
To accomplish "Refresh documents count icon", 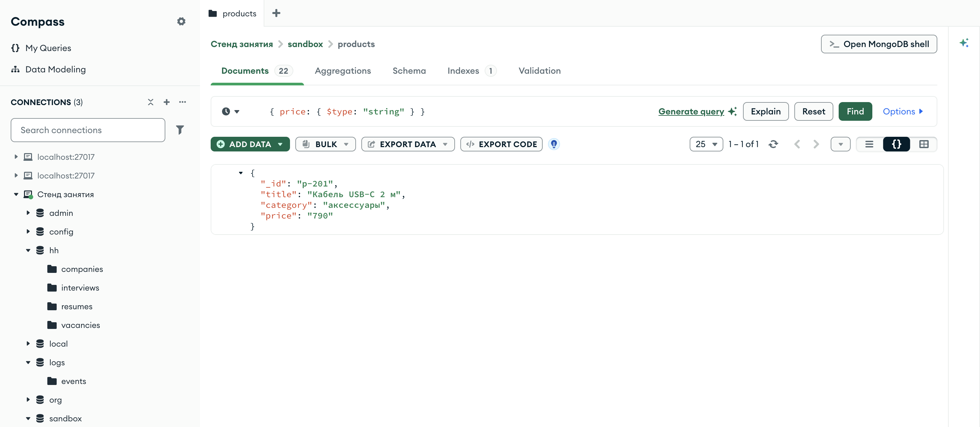I will click(x=773, y=144).
